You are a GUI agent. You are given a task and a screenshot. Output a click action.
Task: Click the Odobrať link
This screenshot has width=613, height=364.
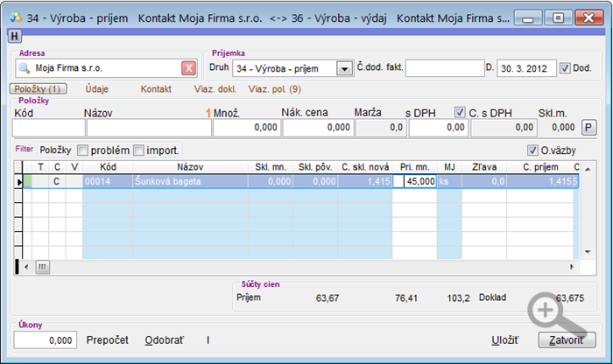click(x=164, y=339)
